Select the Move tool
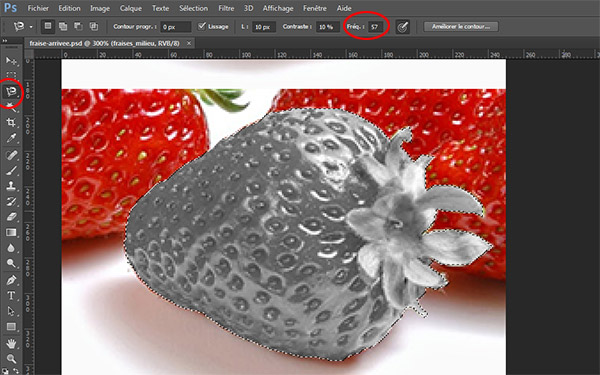 (11, 61)
